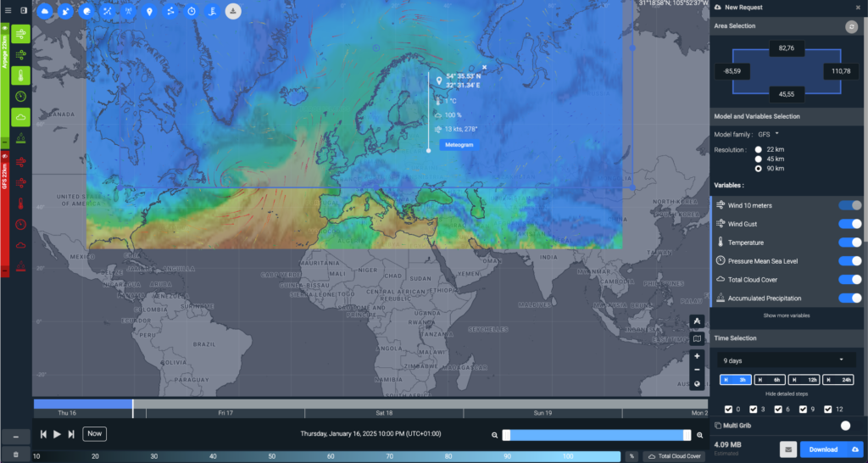Toggle Arpege wind layer icon
This screenshot has height=463, width=868.
click(20, 34)
